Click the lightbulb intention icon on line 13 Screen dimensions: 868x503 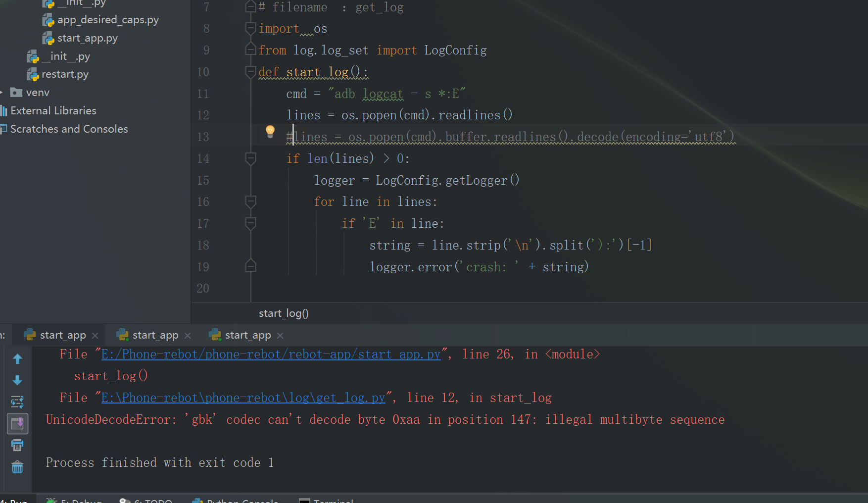(270, 132)
